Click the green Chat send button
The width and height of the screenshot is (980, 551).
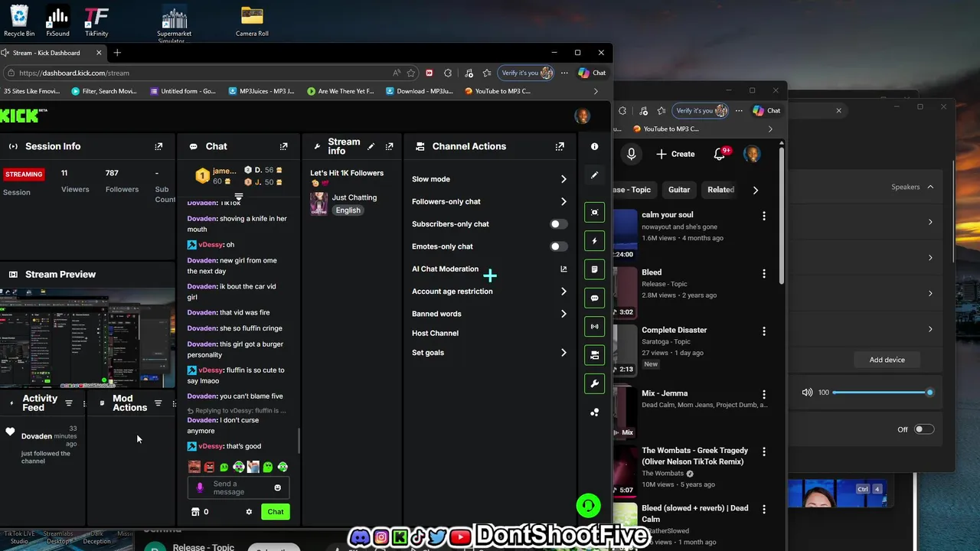[275, 512]
